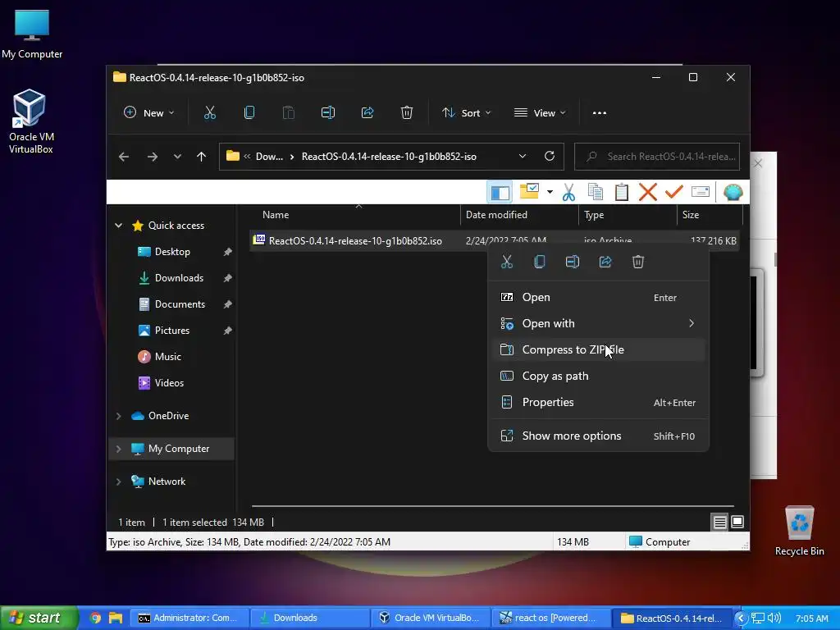Click the scissors cut icon in the classic toolbar
Image resolution: width=840 pixels, height=630 pixels.
[568, 192]
